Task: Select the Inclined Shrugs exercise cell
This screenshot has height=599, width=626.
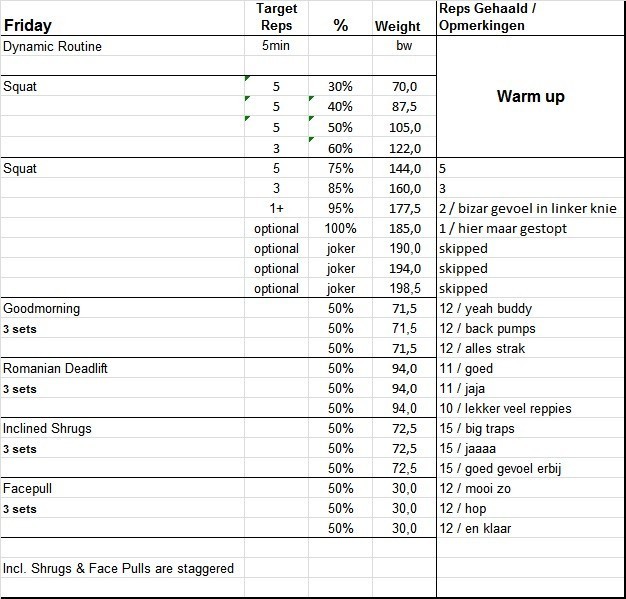Action: pyautogui.click(x=47, y=429)
